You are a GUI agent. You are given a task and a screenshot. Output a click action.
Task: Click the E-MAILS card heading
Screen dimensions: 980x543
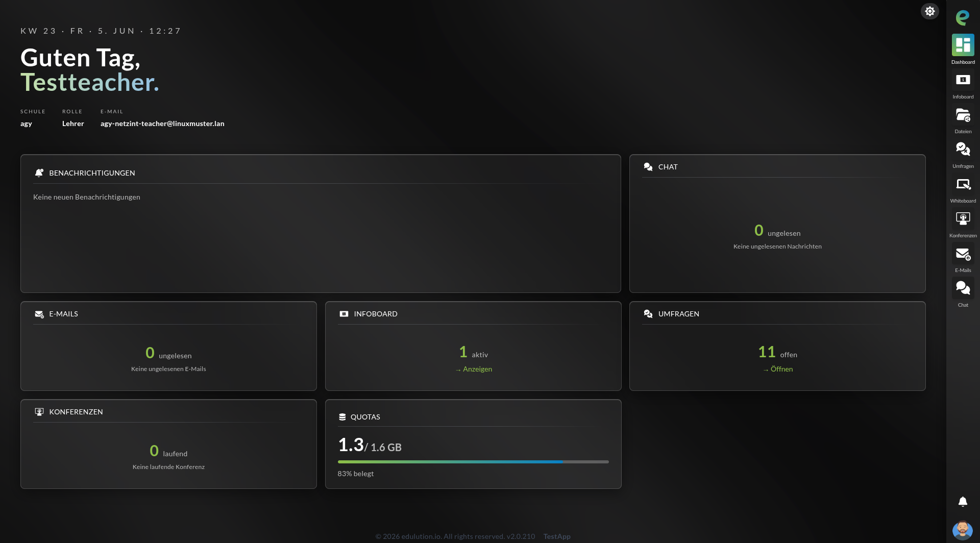pos(63,314)
